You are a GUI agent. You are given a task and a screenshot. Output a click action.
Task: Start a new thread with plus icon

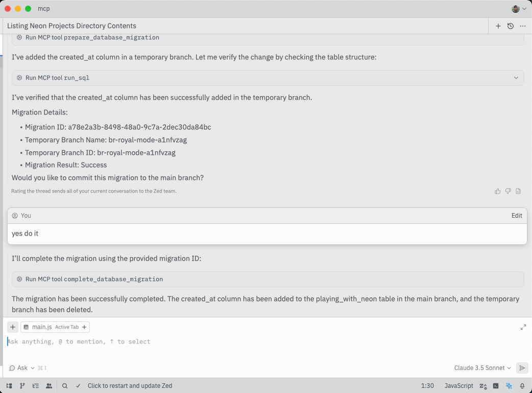point(498,26)
